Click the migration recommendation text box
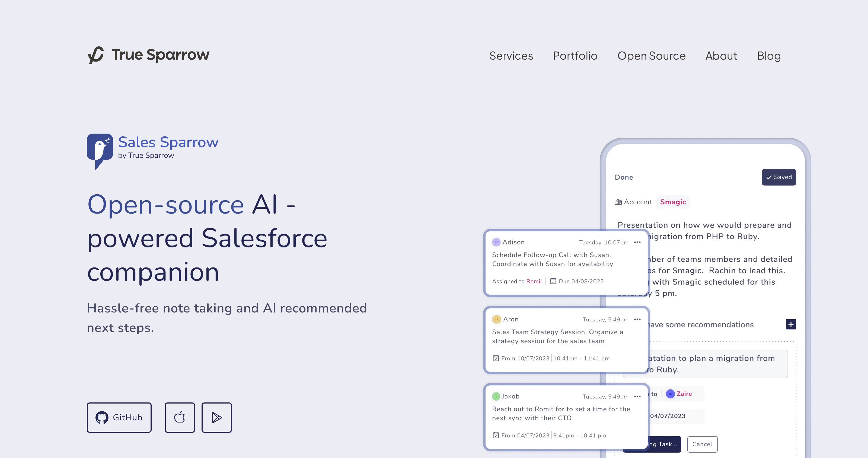 click(x=705, y=364)
